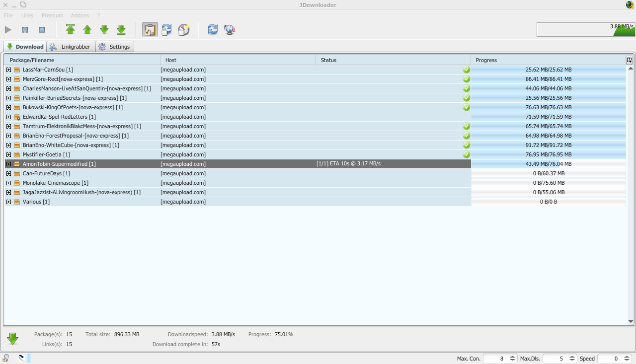Click the Can-FutureDays progress bar 0 B/60.37 MB

pos(549,173)
